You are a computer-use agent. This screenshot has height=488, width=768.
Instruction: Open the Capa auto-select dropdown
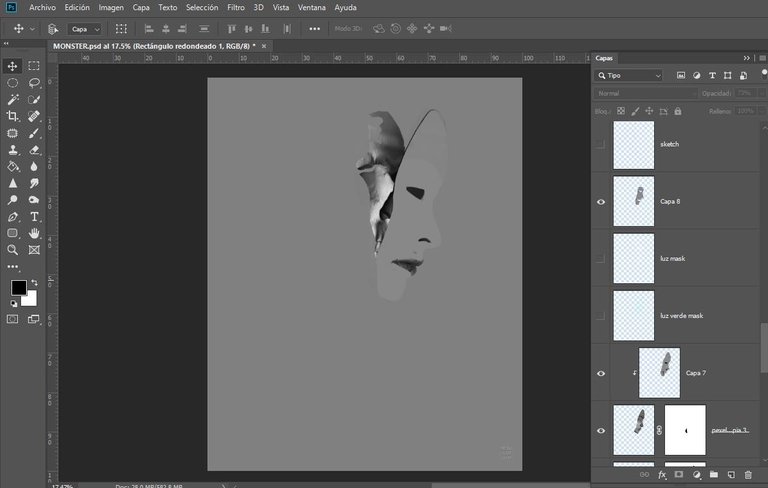pyautogui.click(x=85, y=29)
